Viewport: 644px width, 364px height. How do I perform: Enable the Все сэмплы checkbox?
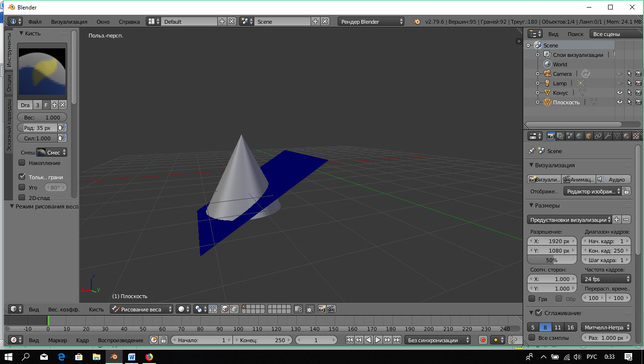[532, 338]
